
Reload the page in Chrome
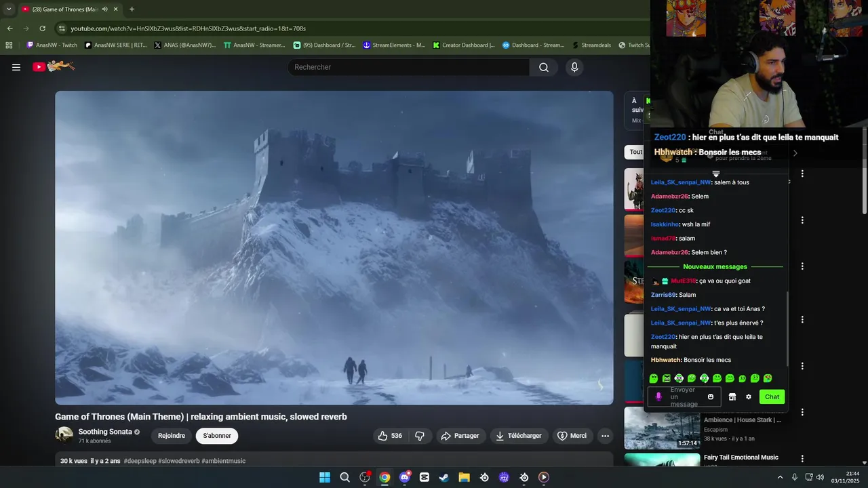42,28
